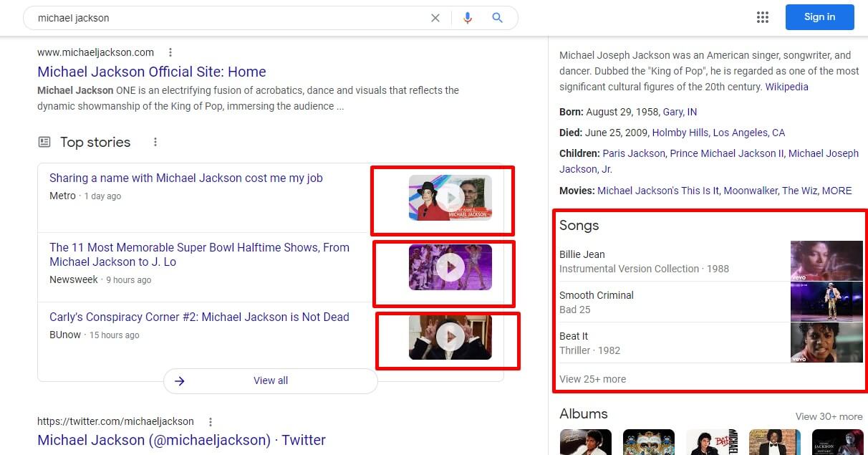The width and height of the screenshot is (868, 455).
Task: Open three-dot menu next to Twitter URL
Action: click(x=211, y=421)
